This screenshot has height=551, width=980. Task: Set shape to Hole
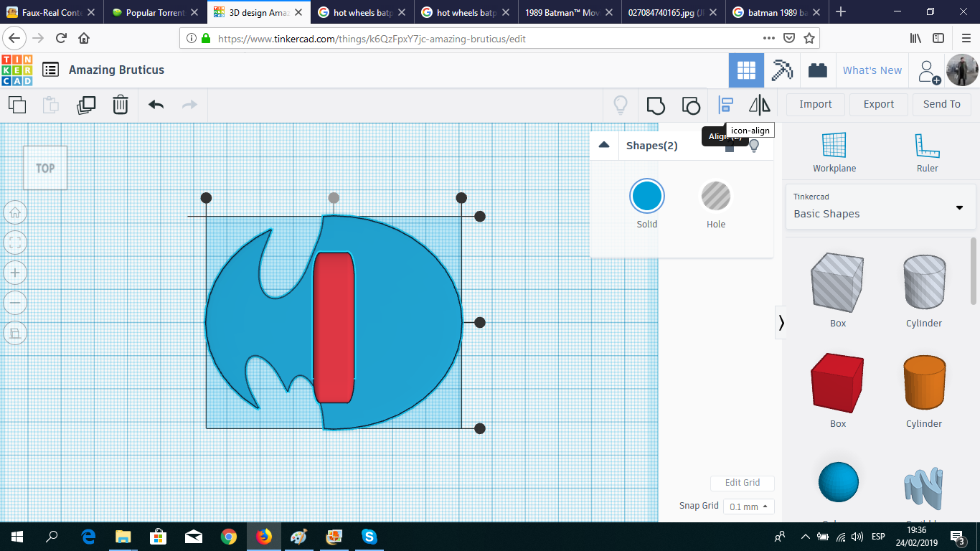coord(716,197)
